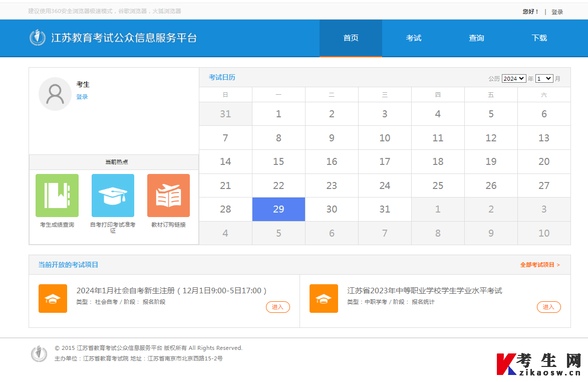Open the blue 自考打印考试准考证 icon
The width and height of the screenshot is (588, 382).
point(113,196)
